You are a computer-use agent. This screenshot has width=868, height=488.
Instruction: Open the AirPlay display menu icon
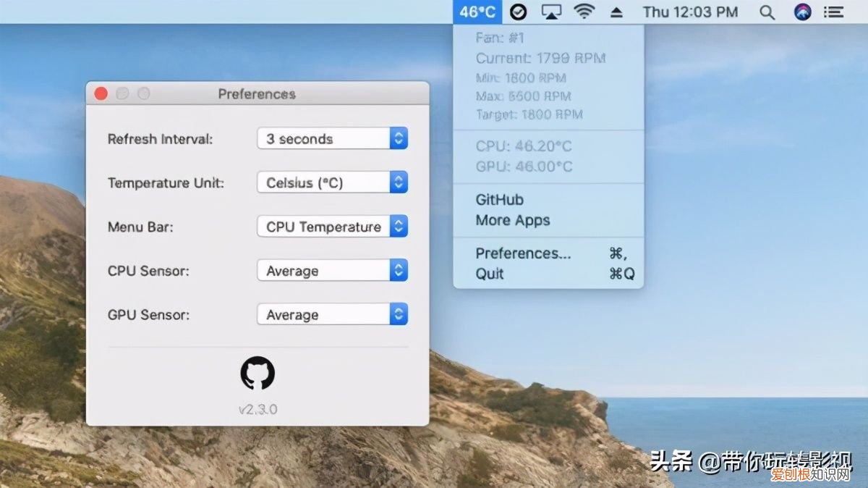tap(551, 12)
